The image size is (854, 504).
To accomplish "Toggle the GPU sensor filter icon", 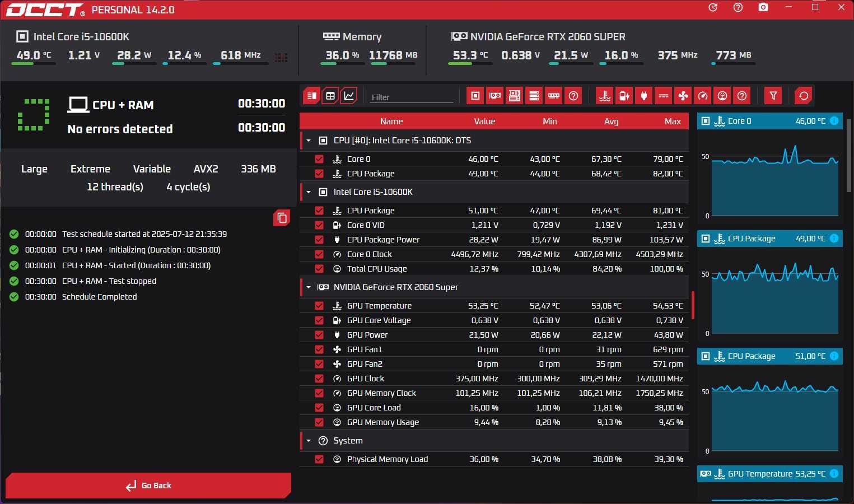I will (x=495, y=96).
